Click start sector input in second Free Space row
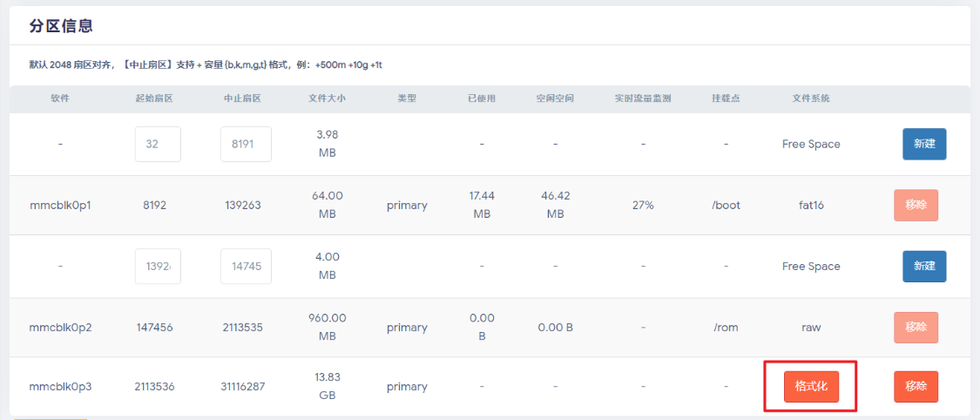This screenshot has height=420, width=980. tap(158, 266)
